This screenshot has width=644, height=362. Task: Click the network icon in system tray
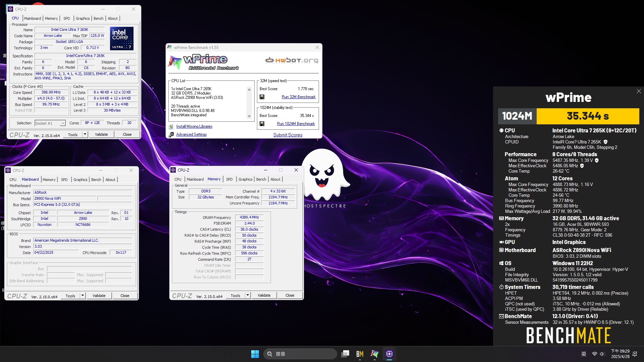click(x=594, y=354)
